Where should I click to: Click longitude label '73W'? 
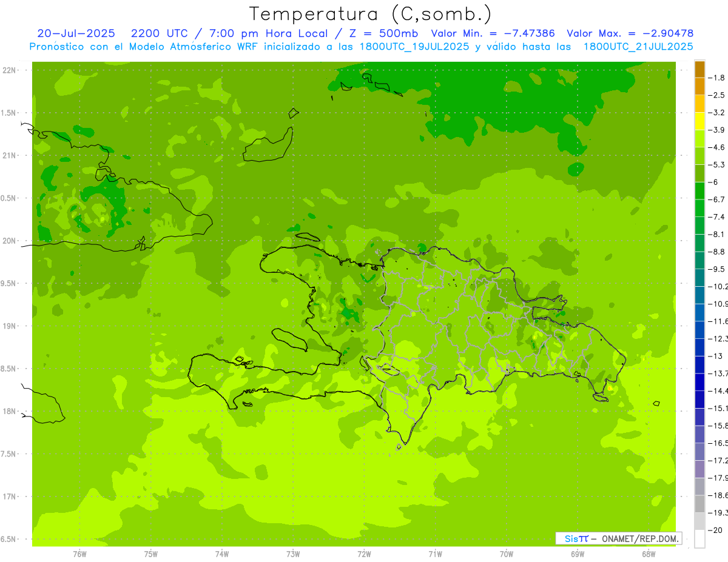click(x=293, y=554)
